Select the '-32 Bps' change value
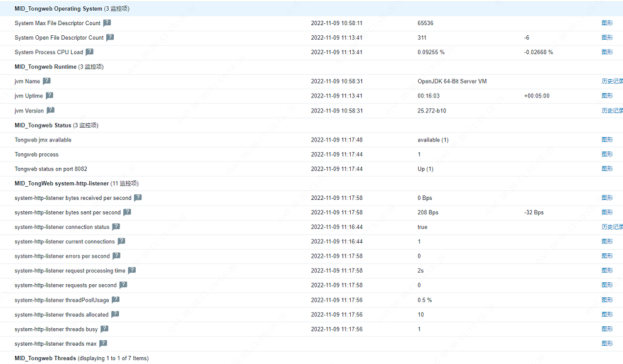Image resolution: width=623 pixels, height=364 pixels. [534, 212]
